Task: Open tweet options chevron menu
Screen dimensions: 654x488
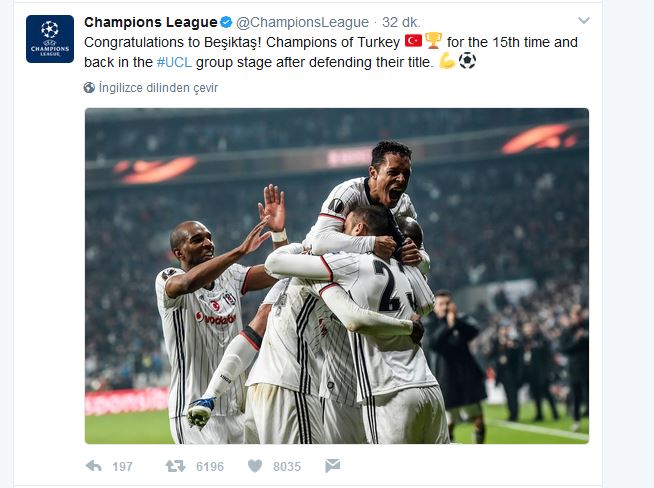Action: 584,20
